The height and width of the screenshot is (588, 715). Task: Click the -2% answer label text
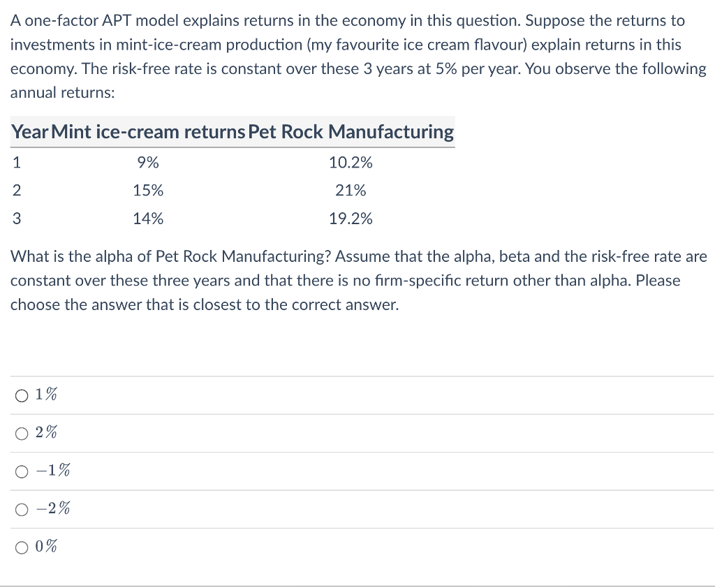52,508
